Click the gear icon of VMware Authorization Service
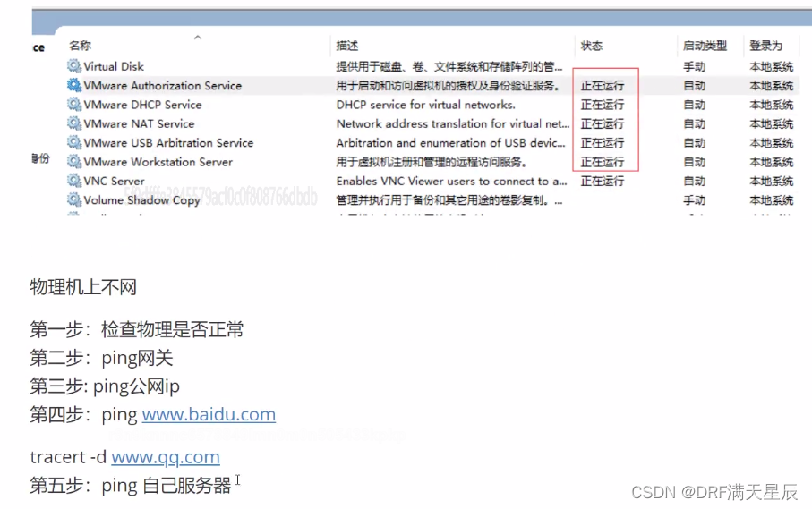812x509 pixels. 74,85
